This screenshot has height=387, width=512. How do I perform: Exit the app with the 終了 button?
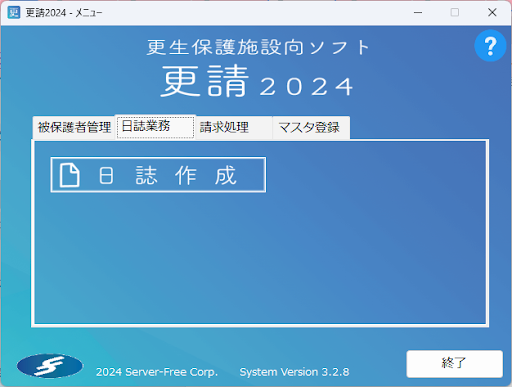pyautogui.click(x=454, y=364)
